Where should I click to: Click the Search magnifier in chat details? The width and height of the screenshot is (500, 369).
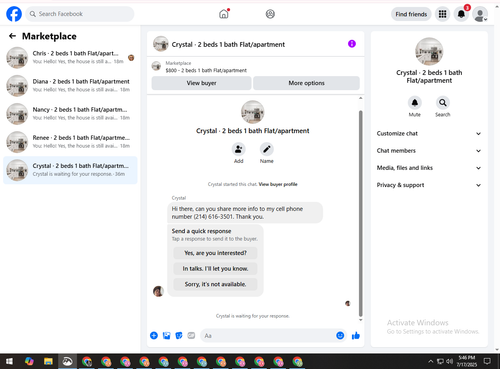coord(443,103)
